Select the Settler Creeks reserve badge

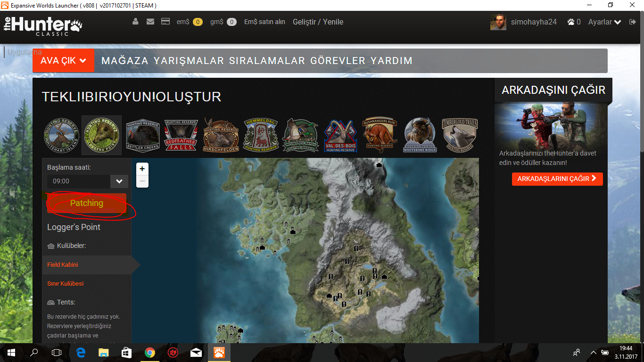pyautogui.click(x=143, y=136)
